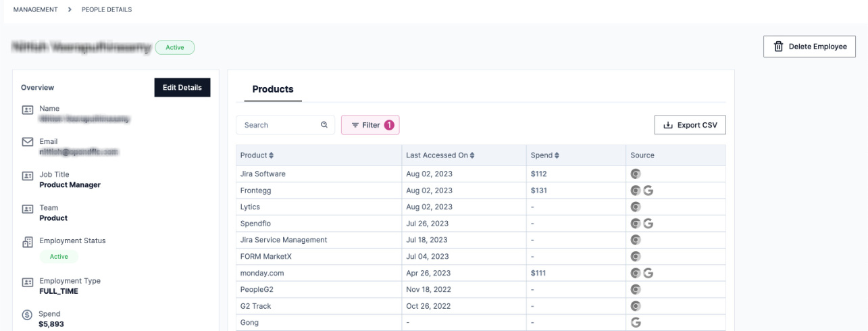The image size is (868, 331).
Task: Select the Spendflo product row
Action: pos(481,224)
